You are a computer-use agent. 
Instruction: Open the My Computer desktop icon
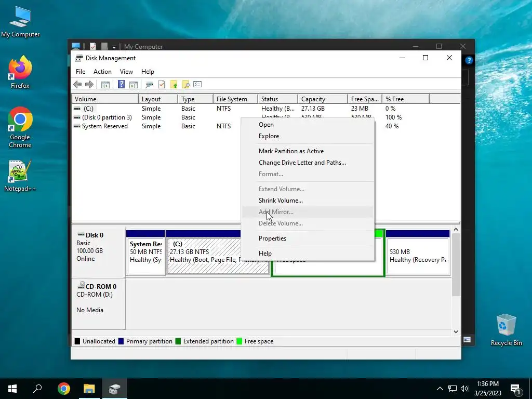(20, 22)
